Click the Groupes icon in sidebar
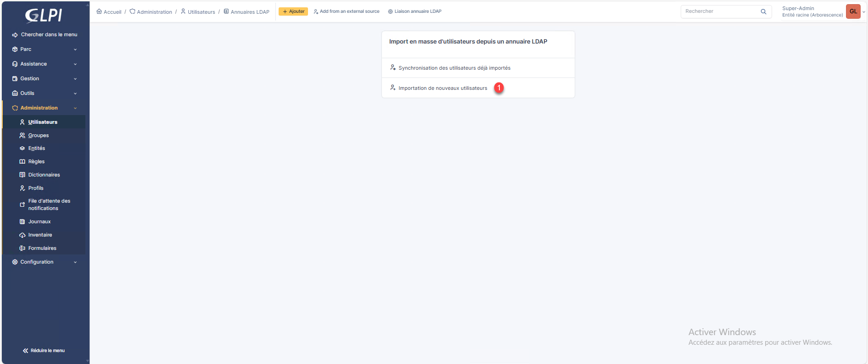Viewport: 868px width, 364px height. (22, 136)
